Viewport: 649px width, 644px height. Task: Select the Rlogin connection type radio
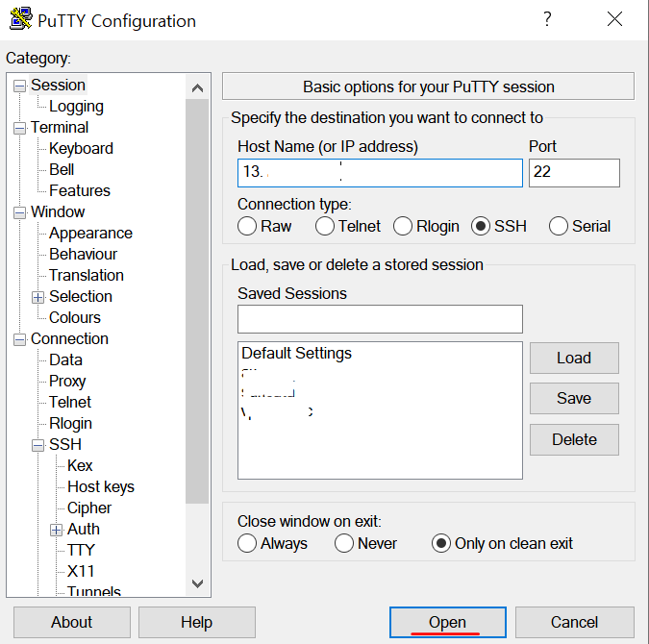[403, 226]
